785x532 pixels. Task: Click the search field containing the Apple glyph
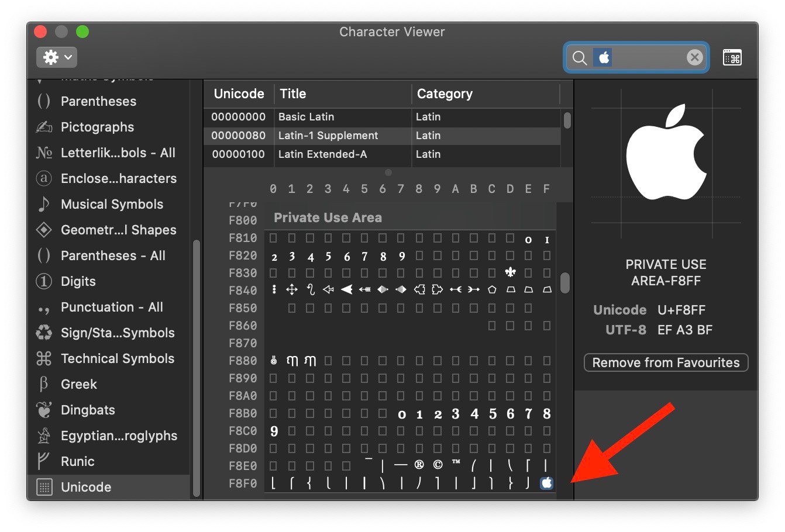click(636, 57)
